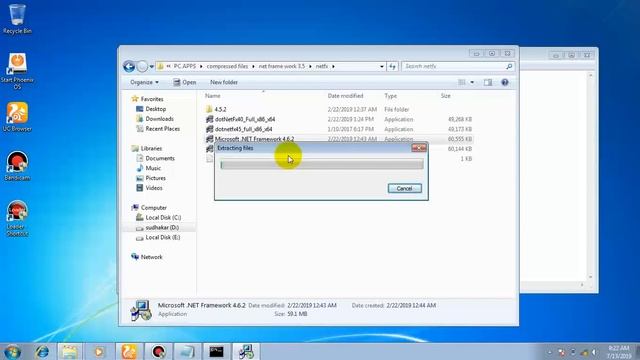Select the Bandicam desktop icon
The width and height of the screenshot is (640, 360).
pos(17,166)
